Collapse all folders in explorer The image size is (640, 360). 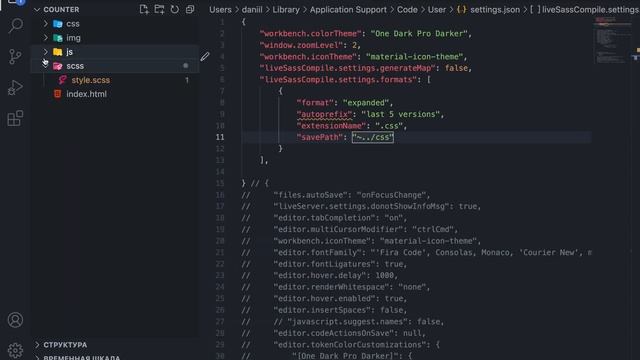coord(190,9)
